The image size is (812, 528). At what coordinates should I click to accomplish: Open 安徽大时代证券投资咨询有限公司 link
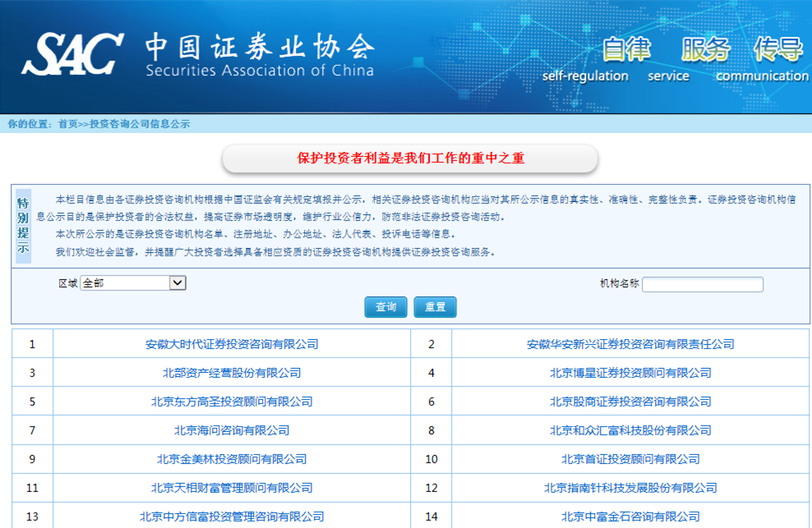click(232, 344)
